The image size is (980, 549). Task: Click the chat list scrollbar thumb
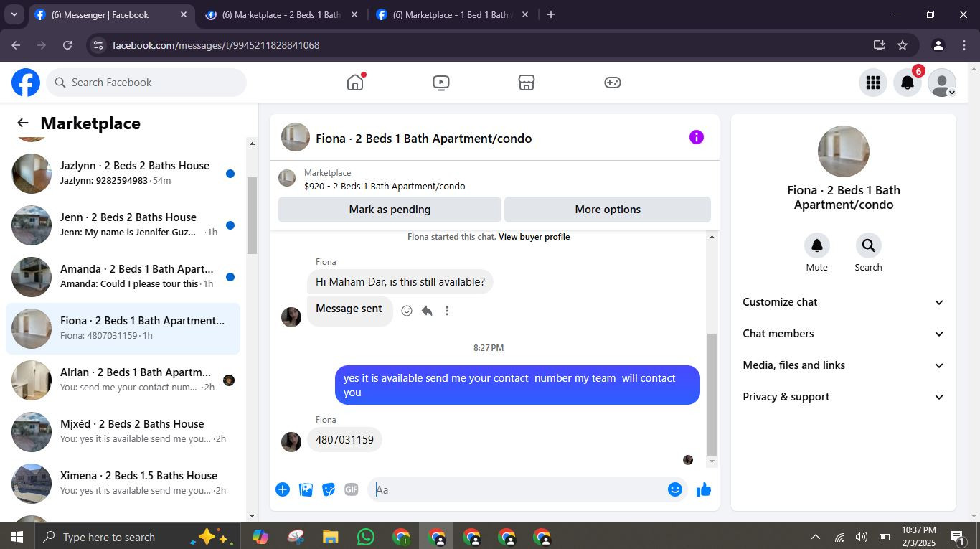point(252,215)
